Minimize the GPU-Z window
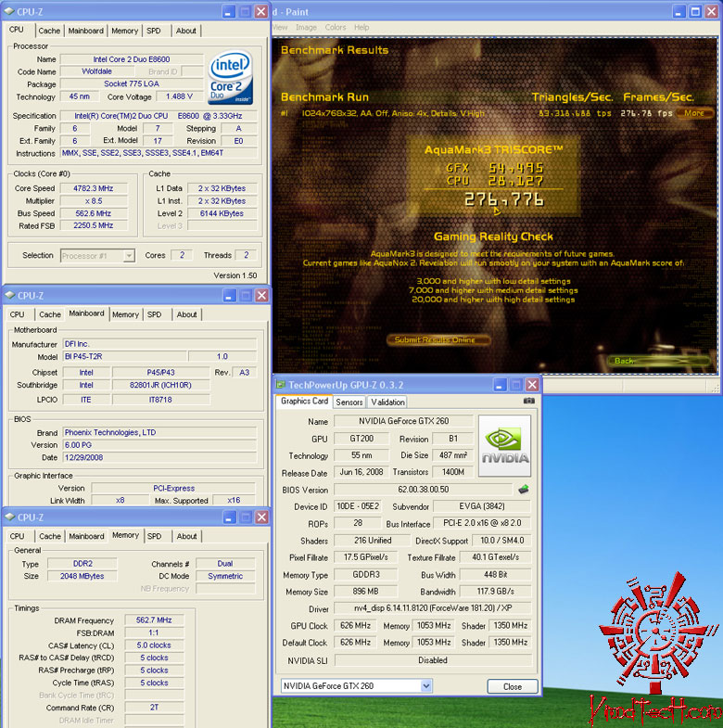This screenshot has width=723, height=728. pyautogui.click(x=500, y=385)
